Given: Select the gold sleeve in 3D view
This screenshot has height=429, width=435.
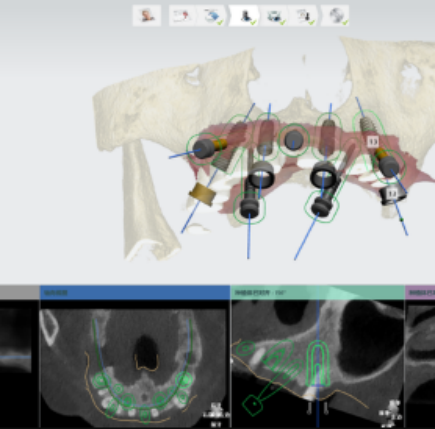Looking at the screenshot, I should point(202,194).
